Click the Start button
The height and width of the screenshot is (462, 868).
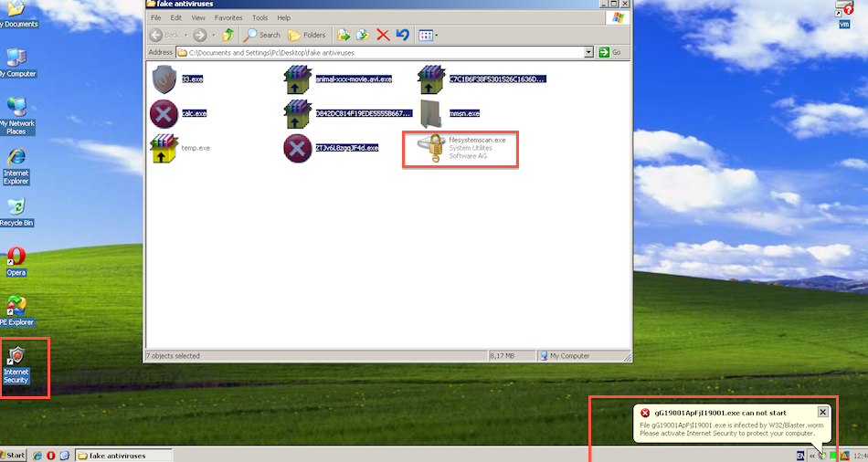pos(13,456)
